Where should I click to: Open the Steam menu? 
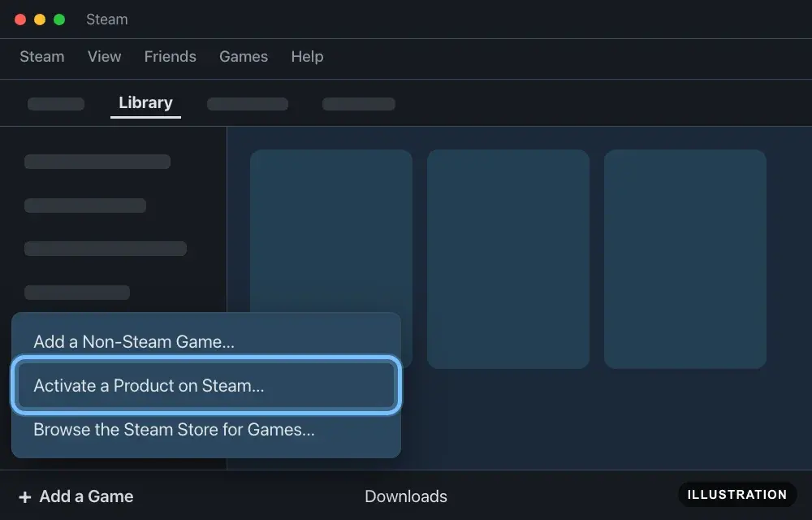coord(42,56)
